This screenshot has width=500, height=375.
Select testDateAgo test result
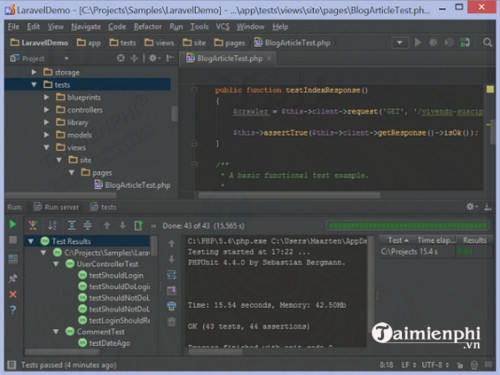tap(104, 343)
